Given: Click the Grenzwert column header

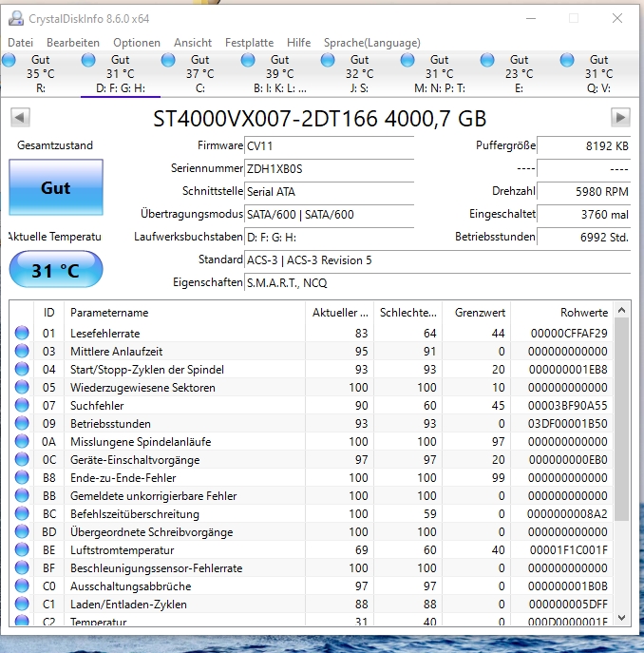Looking at the screenshot, I should tap(477, 313).
